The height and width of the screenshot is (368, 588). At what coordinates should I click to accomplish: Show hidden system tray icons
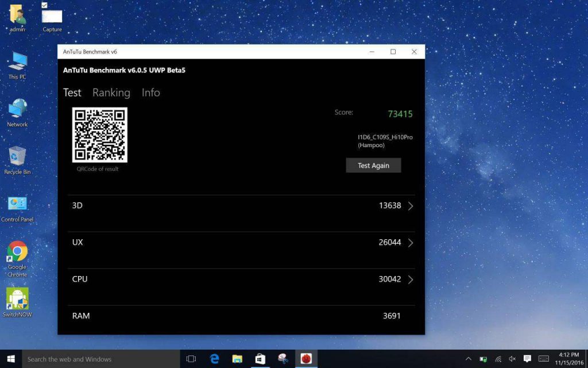coord(469,359)
